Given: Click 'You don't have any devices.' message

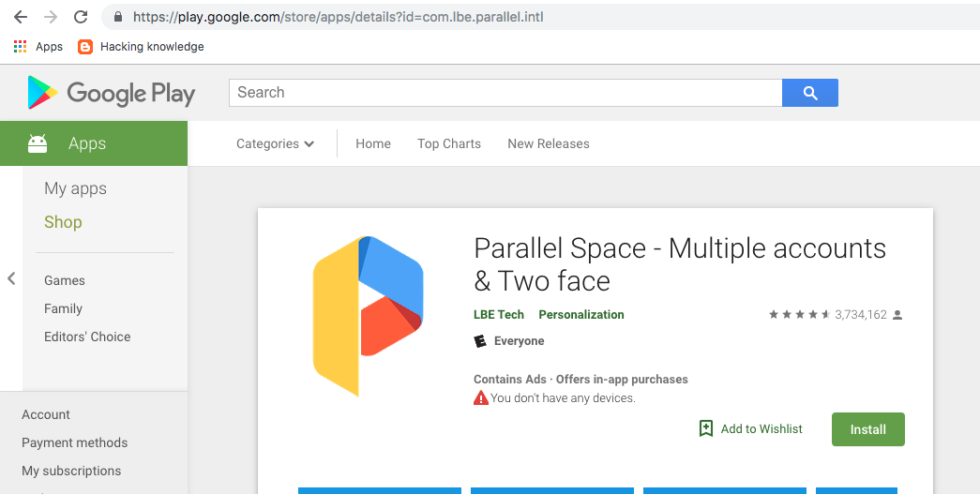Looking at the screenshot, I should click(563, 397).
